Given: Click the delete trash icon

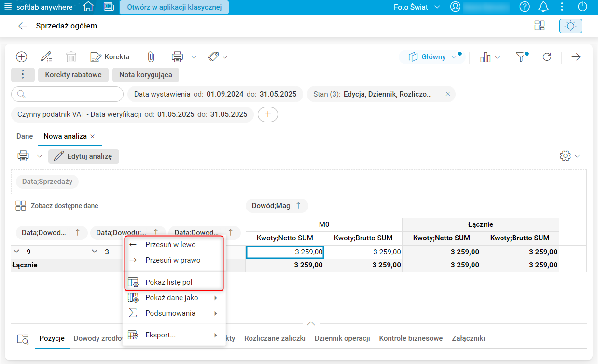Looking at the screenshot, I should 71,57.
